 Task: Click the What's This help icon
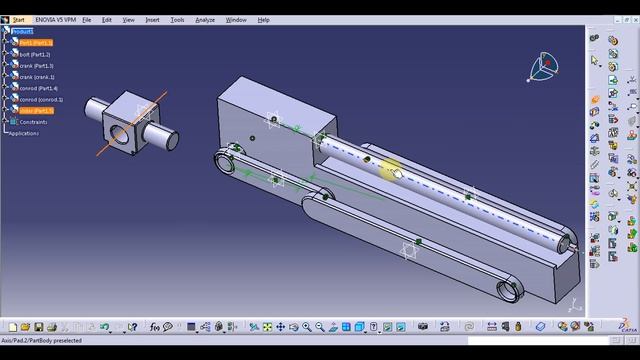(x=132, y=327)
